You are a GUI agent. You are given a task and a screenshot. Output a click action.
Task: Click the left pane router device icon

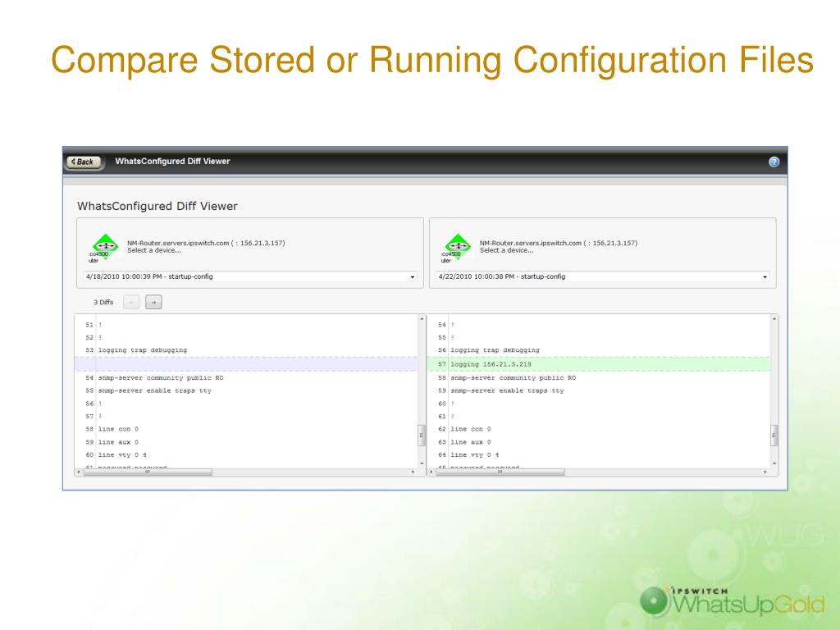pos(105,247)
